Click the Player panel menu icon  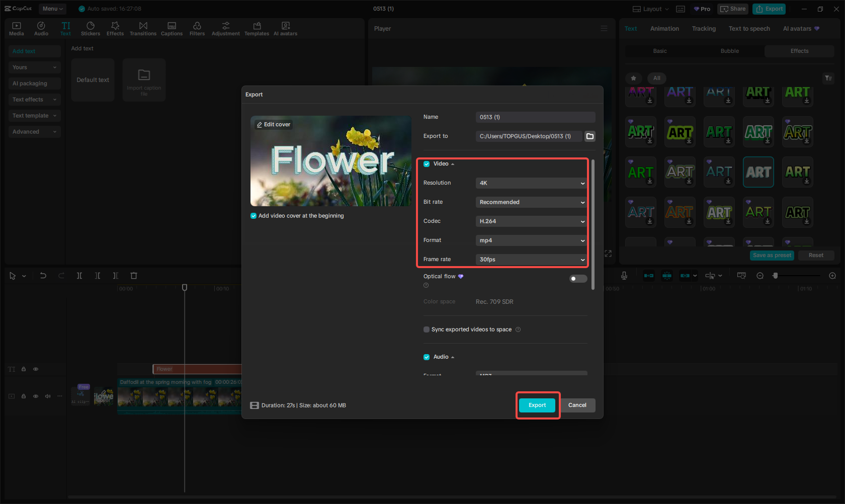(604, 29)
